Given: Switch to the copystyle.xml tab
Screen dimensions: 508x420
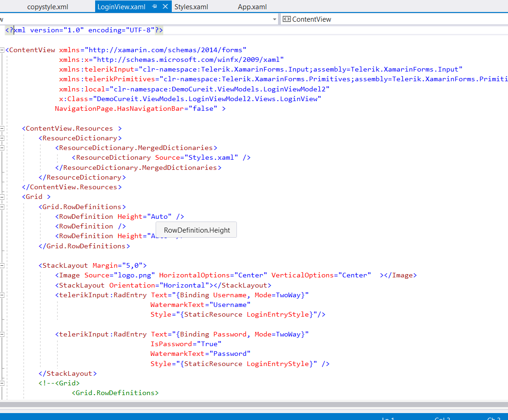Looking at the screenshot, I should click(x=48, y=7).
